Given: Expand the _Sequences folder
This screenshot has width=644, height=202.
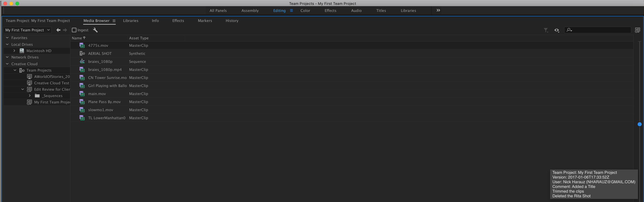Looking at the screenshot, I should click(30, 96).
